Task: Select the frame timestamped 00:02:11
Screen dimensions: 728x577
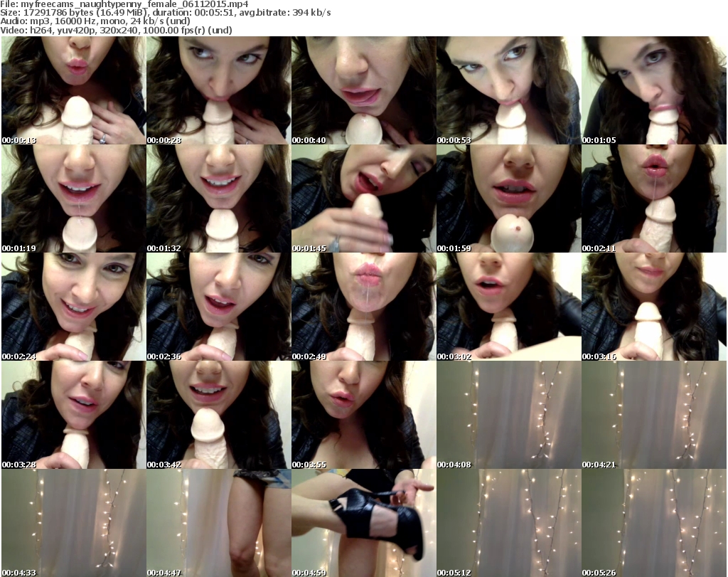Action: [x=654, y=198]
